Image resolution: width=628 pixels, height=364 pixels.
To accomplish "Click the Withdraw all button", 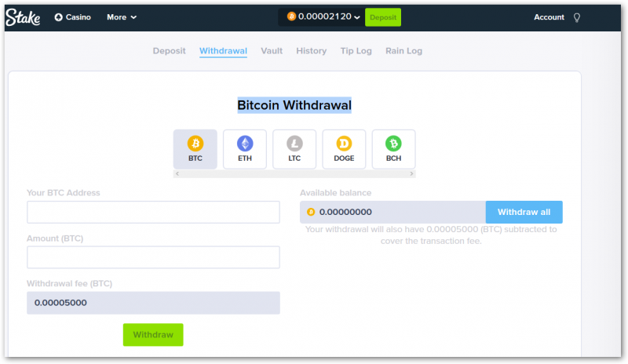I will (x=524, y=213).
